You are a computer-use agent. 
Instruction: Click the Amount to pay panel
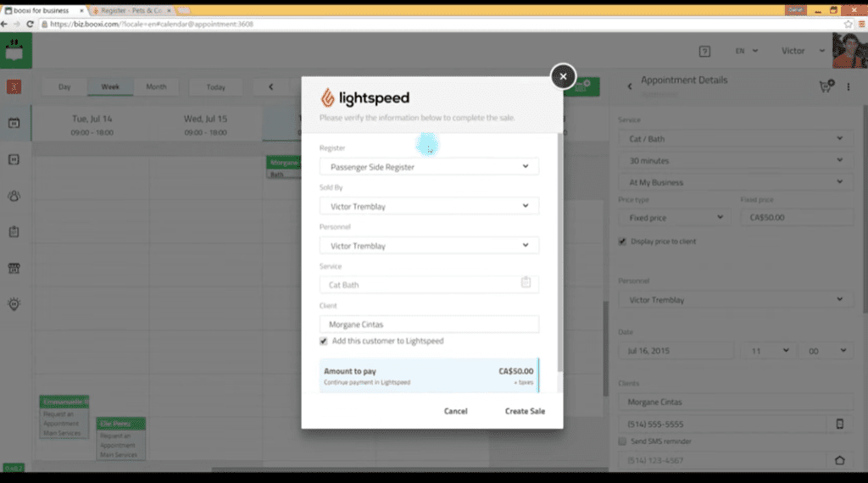[x=429, y=375]
